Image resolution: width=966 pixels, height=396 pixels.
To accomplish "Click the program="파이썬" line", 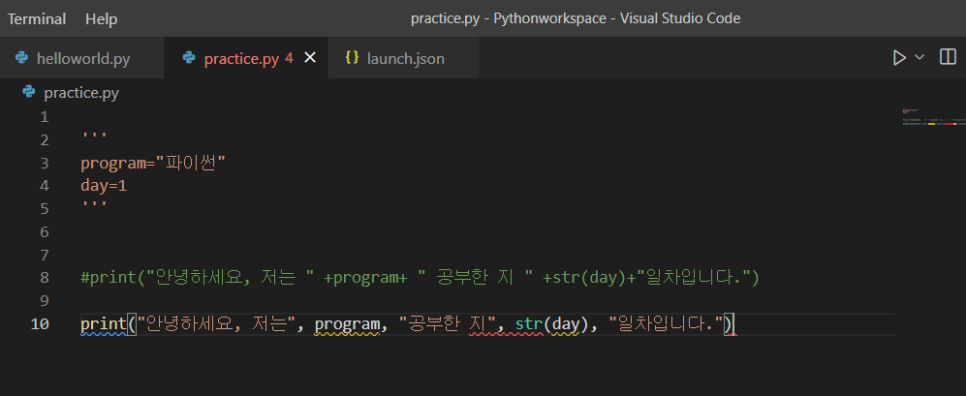I will tap(153, 163).
